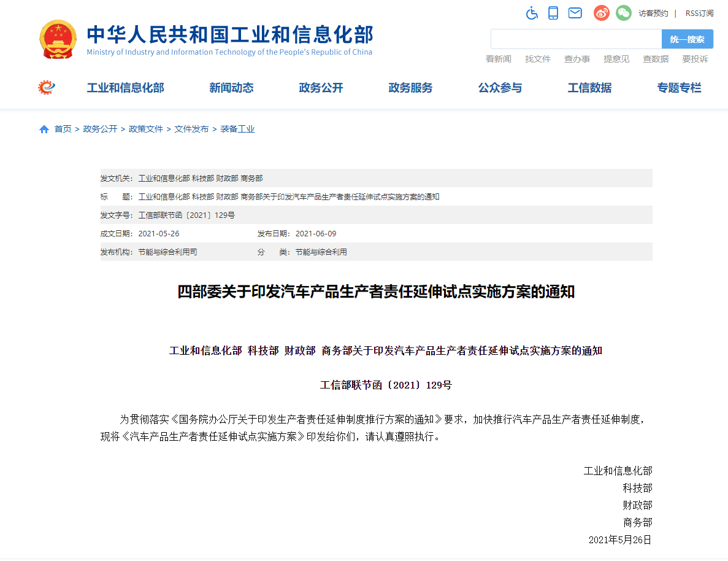Click the 成文日期 2021-05-26 value

coord(159,234)
